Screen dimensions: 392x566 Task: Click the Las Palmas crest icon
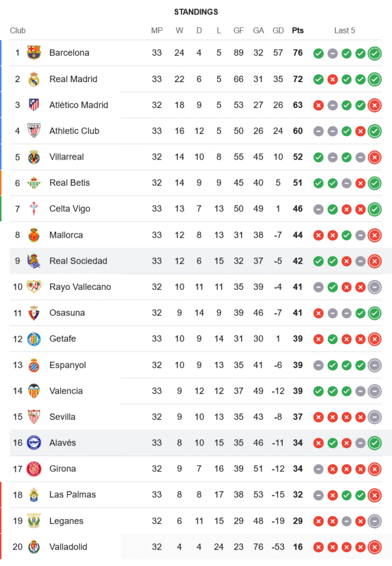tap(34, 495)
